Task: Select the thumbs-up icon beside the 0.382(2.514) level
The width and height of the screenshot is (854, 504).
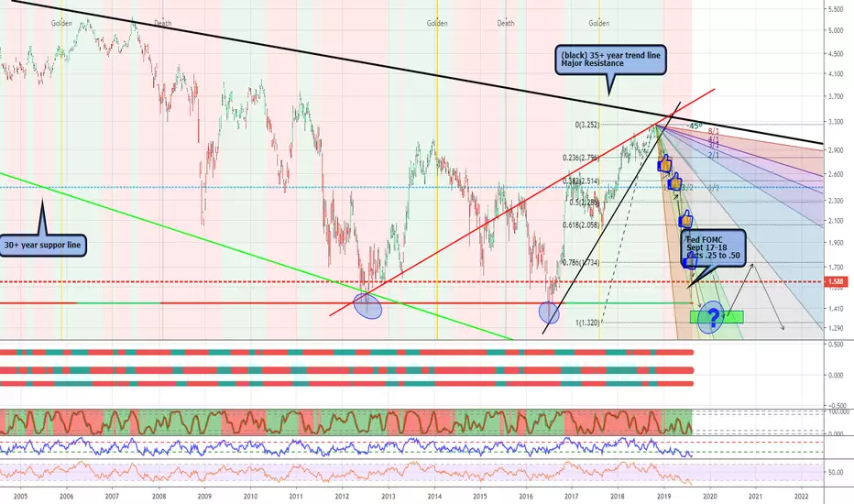Action: (x=674, y=181)
